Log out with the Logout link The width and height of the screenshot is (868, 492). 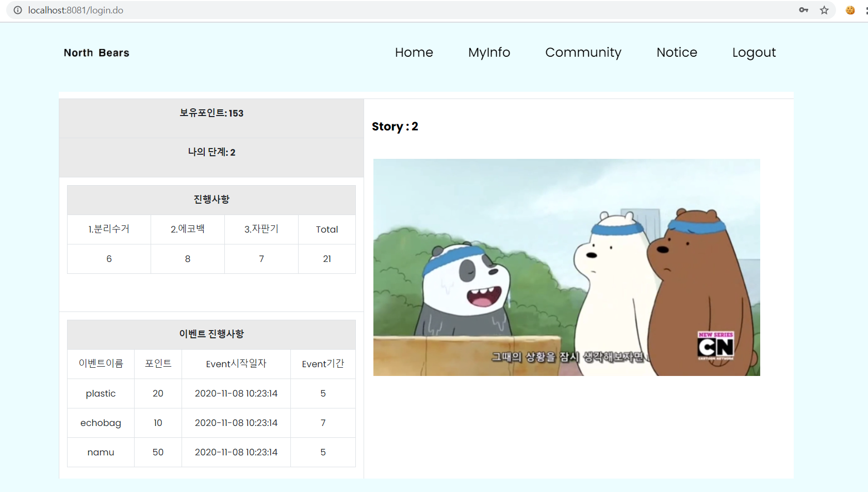(x=754, y=53)
